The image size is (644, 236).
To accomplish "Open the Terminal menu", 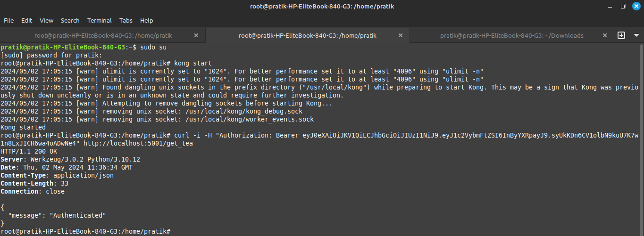I will tap(100, 21).
